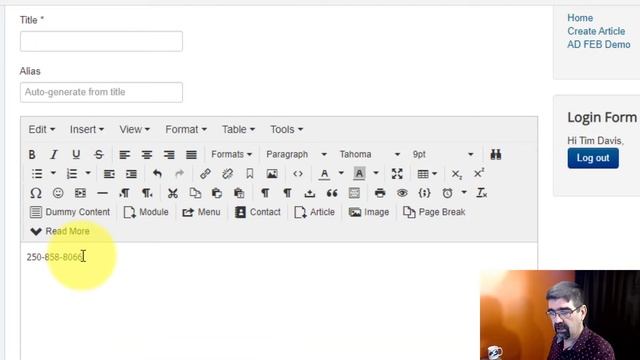Apply text color
Screen dimensions: 640x360
[x=324, y=174]
